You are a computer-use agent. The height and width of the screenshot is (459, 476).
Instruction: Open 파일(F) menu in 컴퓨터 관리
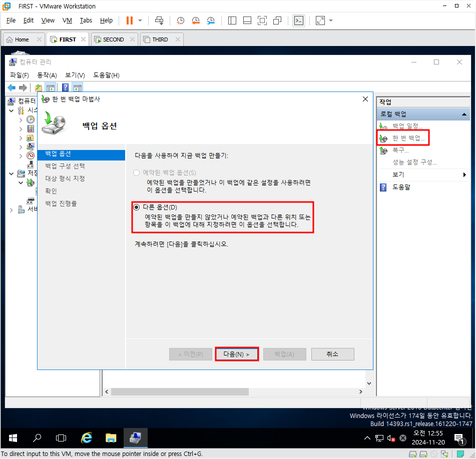point(19,75)
